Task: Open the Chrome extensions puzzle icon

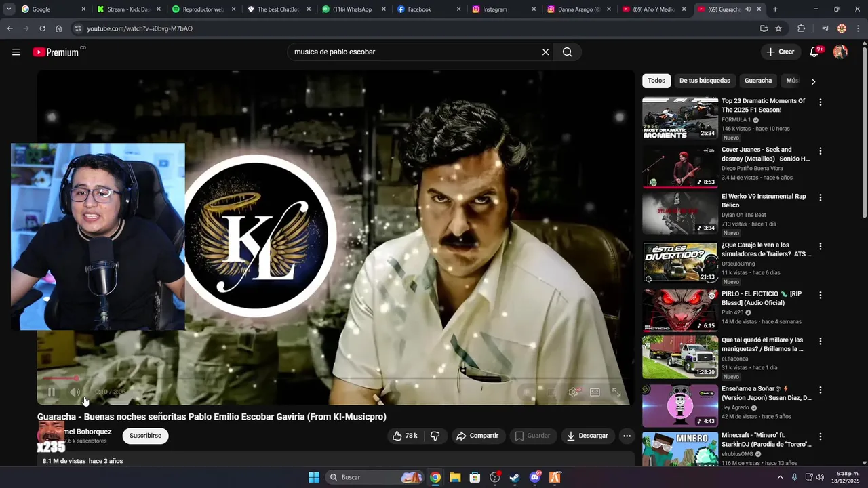Action: click(801, 28)
